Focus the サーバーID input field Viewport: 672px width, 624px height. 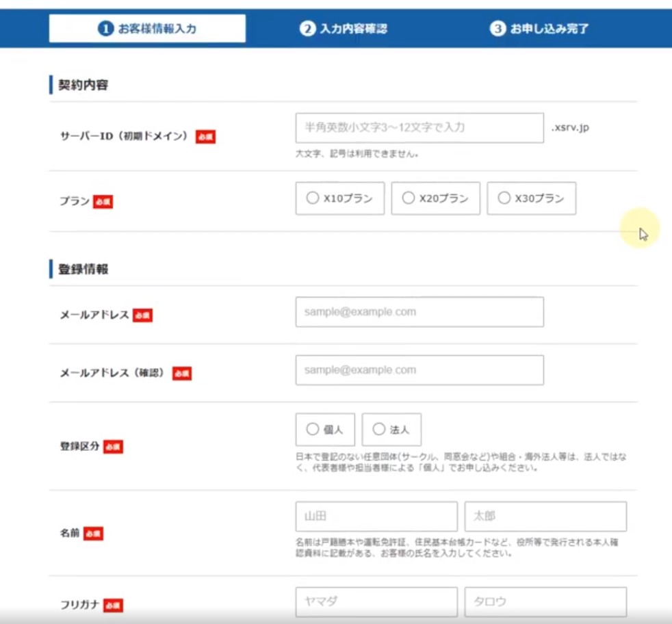(x=419, y=128)
